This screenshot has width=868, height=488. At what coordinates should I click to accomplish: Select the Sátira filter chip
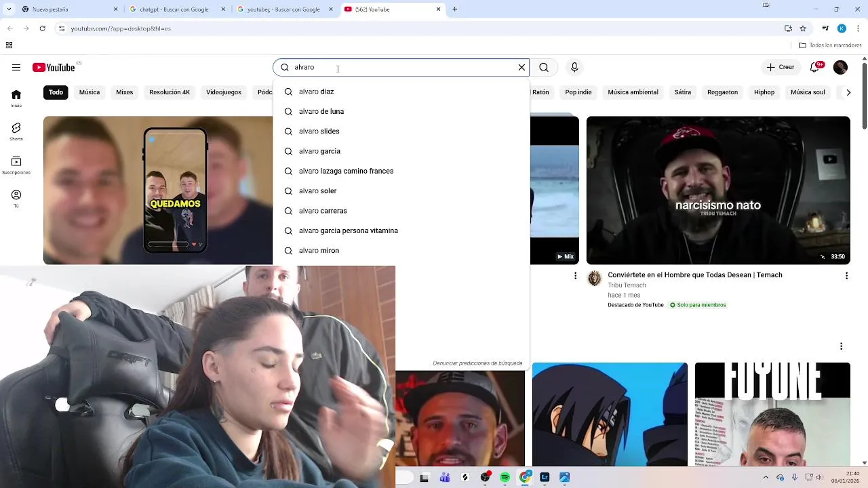[x=683, y=92]
